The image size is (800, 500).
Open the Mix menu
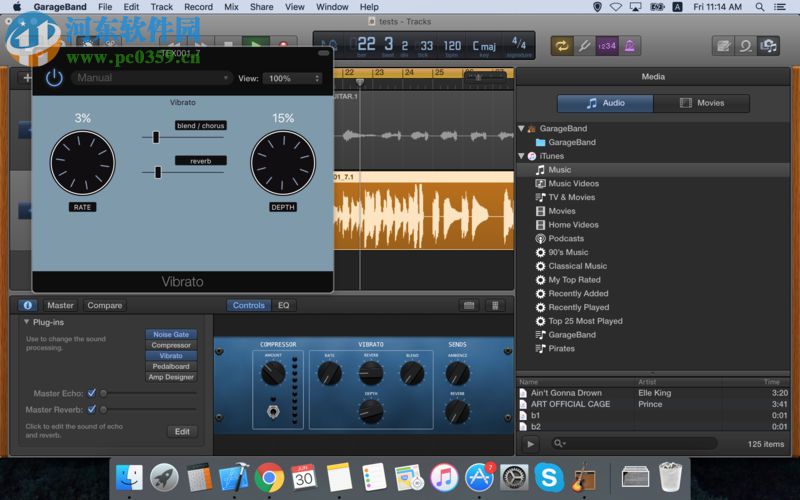tap(231, 7)
